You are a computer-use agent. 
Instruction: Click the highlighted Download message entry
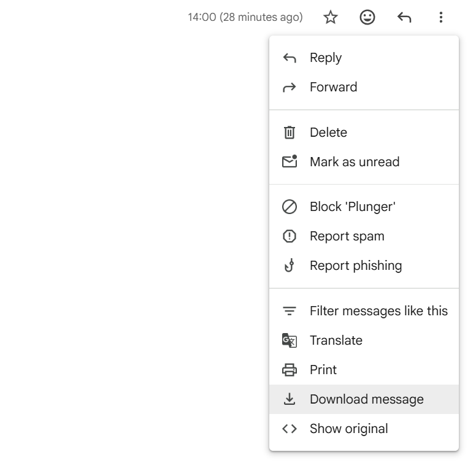pyautogui.click(x=364, y=399)
